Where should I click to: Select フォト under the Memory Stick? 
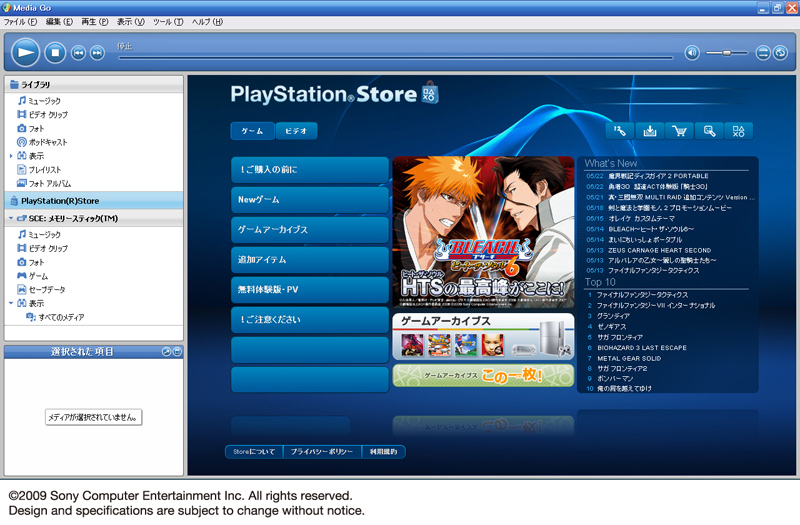(31, 262)
